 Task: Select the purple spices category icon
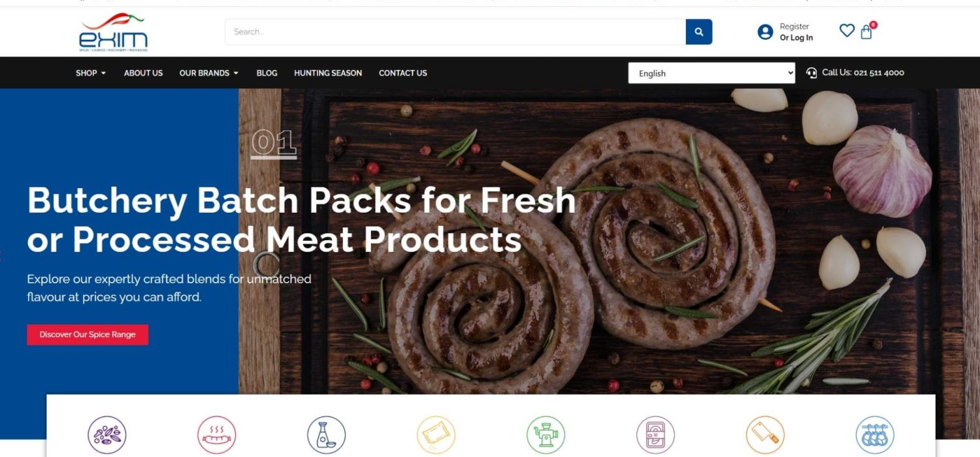pos(107,435)
